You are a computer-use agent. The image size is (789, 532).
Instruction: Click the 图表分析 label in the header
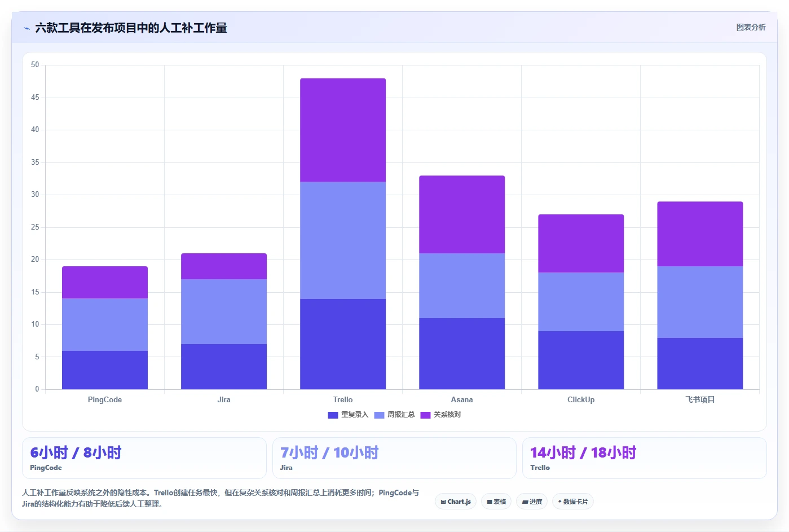click(751, 27)
